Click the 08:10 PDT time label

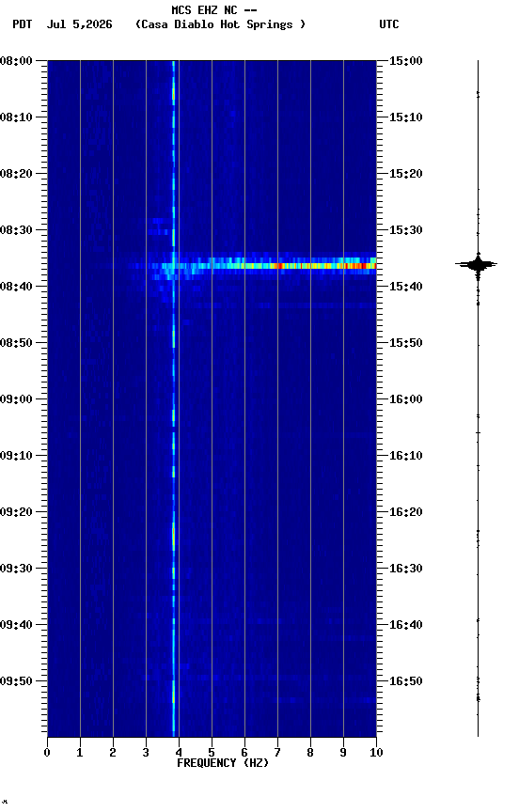click(16, 117)
